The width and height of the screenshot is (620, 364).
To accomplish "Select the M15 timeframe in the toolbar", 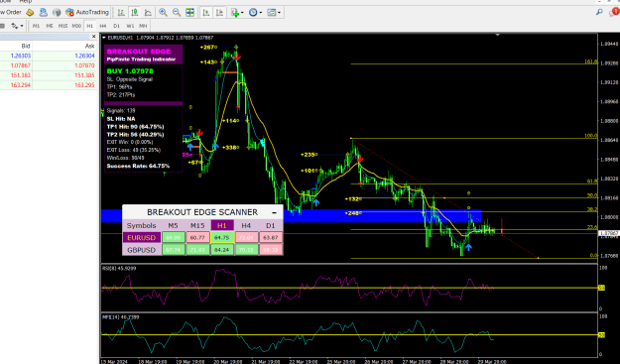I will pos(62,26).
